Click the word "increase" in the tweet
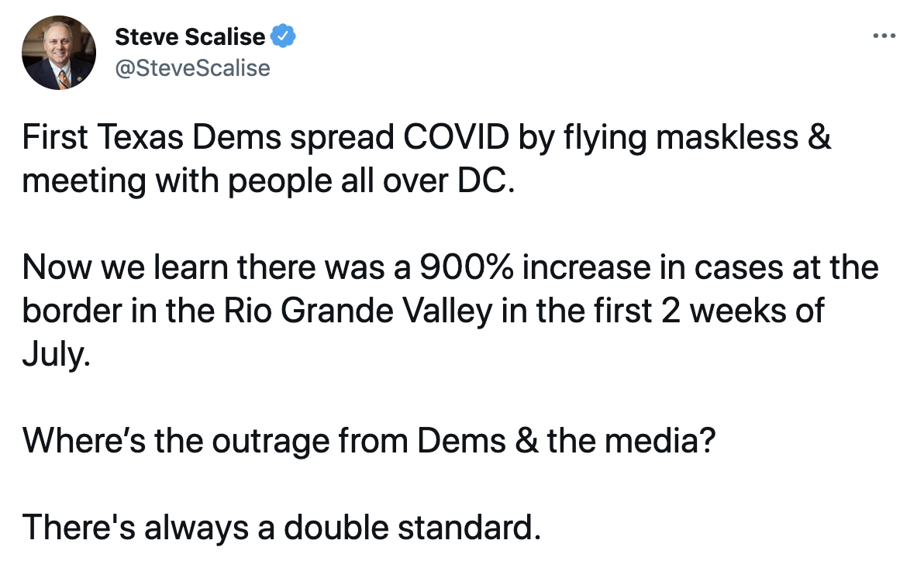This screenshot has width=924, height=578. point(586,268)
